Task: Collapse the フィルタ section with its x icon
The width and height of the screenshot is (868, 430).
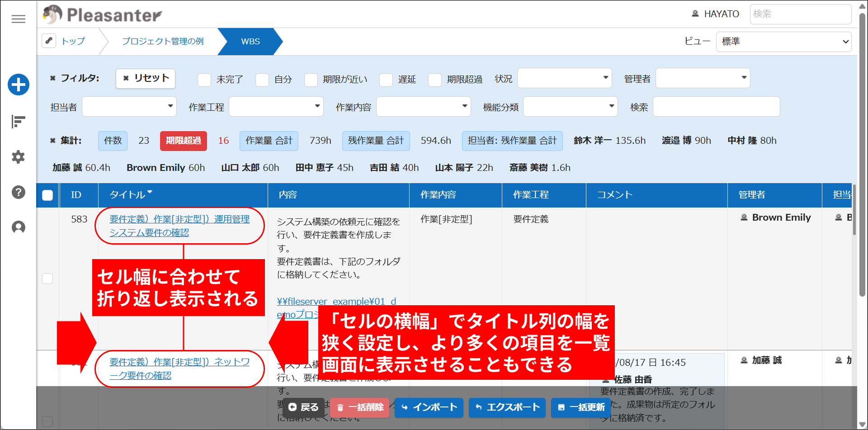Action: (52, 78)
